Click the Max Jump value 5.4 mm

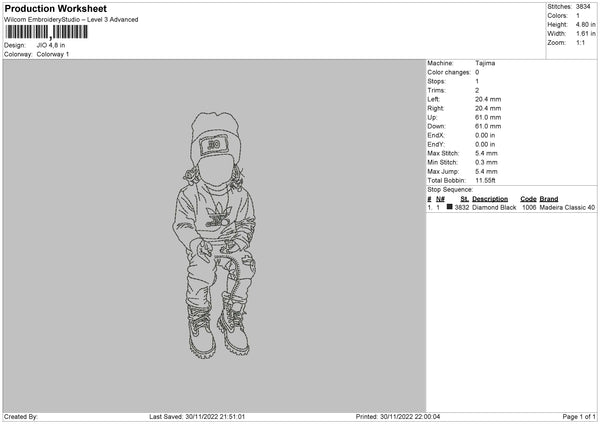tap(486, 171)
